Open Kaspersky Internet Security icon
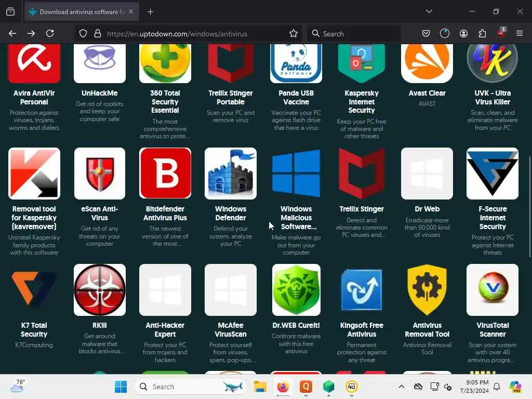The height and width of the screenshot is (399, 532). 362,63
